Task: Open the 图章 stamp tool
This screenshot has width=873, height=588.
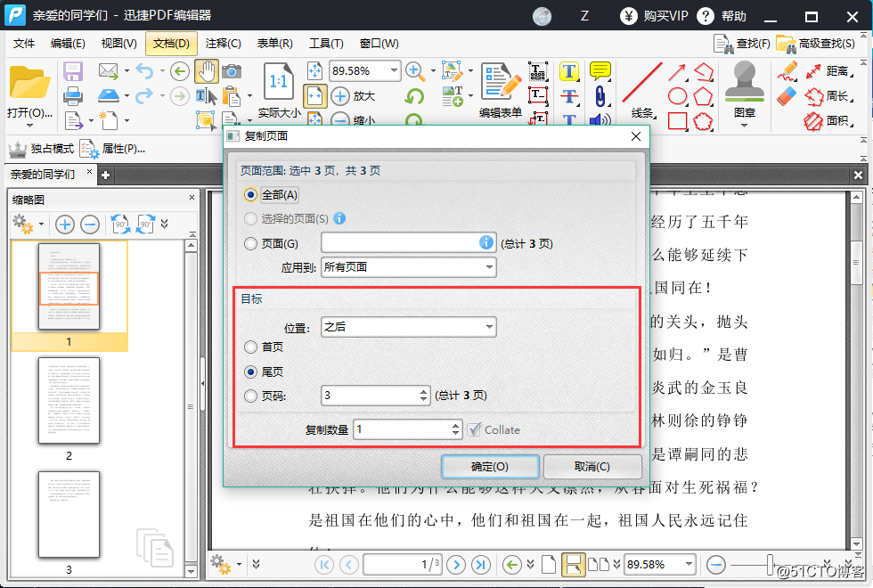Action: (745, 89)
